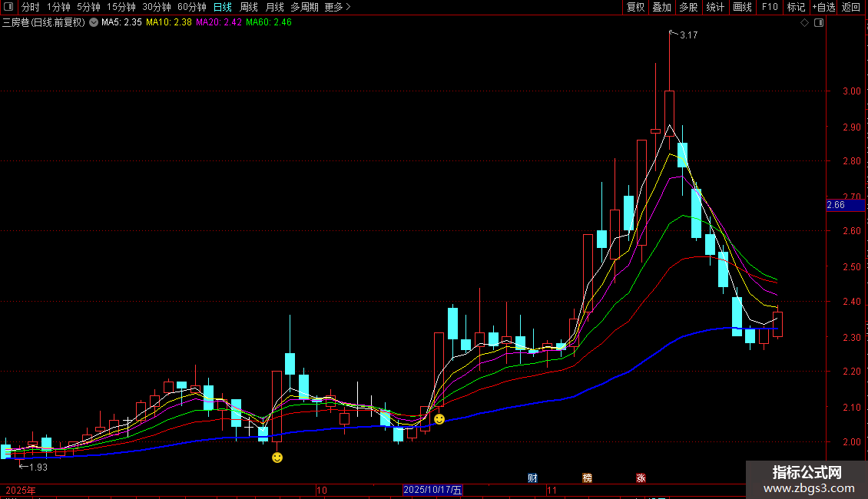Click the 11 month marker on the time axis

[x=552, y=490]
